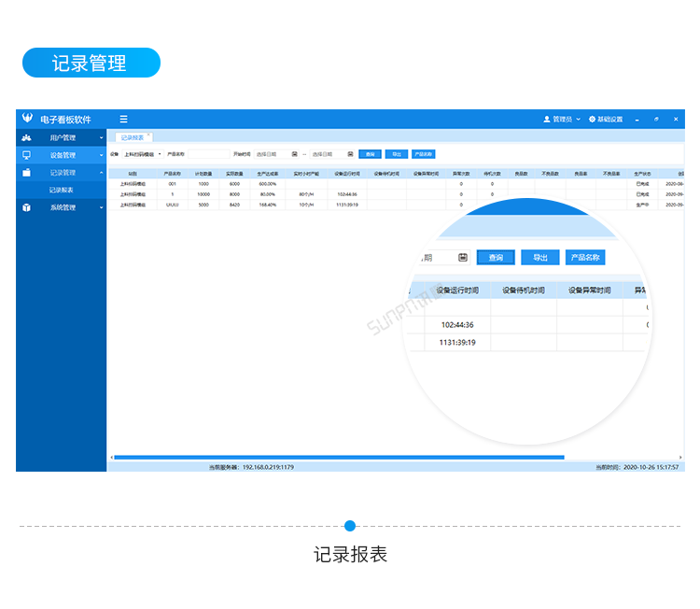Image resolution: width=700 pixels, height=609 pixels.
Task: Click the 系统管理 cube icon
Action: pos(27,207)
